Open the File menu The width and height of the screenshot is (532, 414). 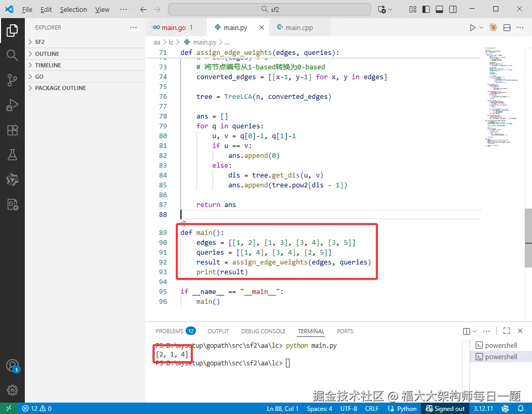(27, 9)
